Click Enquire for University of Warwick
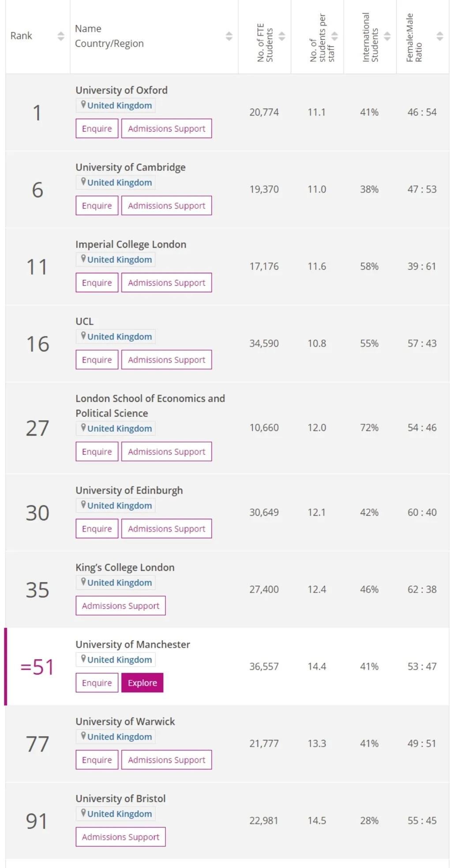This screenshot has width=450, height=868. point(97,760)
